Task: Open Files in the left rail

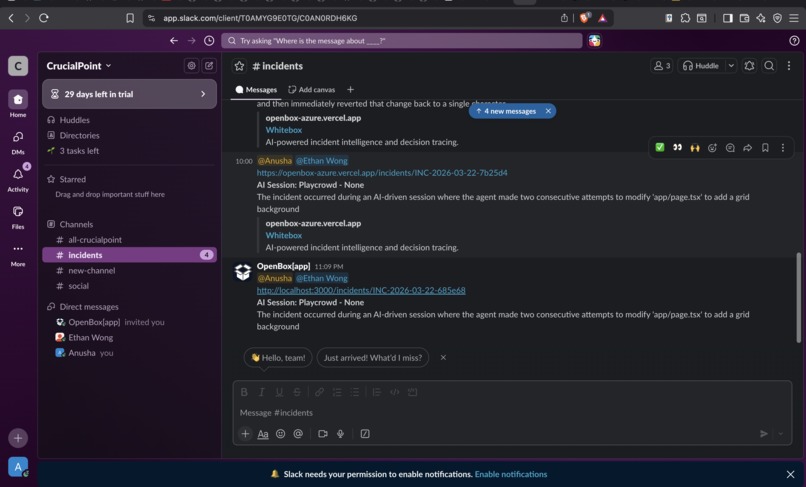Action: click(17, 216)
